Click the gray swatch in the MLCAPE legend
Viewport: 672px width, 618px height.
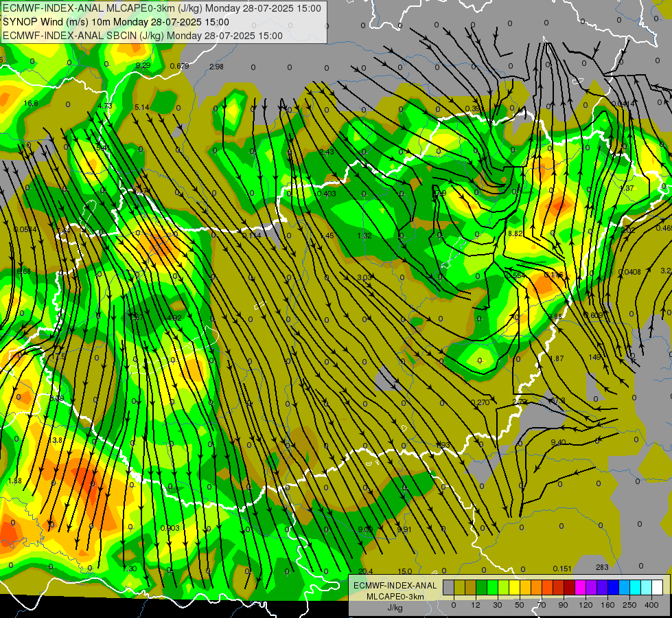point(449,587)
